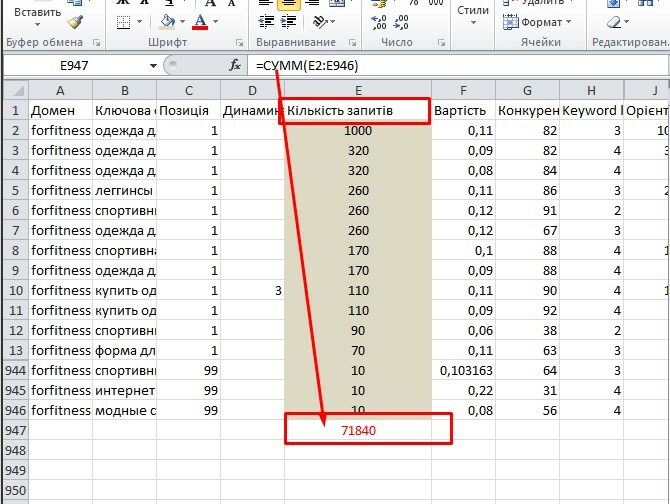The height and width of the screenshot is (504, 670).
Task: Click the Позиція header cell
Action: [x=188, y=111]
